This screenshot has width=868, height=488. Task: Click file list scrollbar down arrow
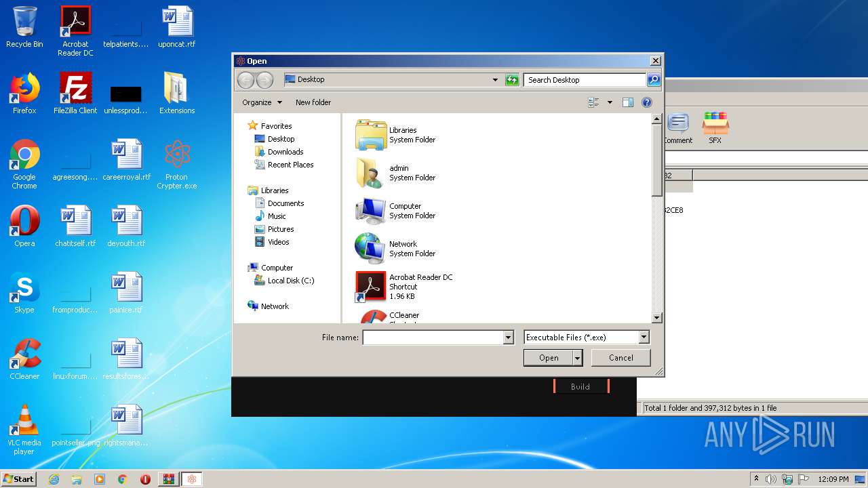[656, 318]
